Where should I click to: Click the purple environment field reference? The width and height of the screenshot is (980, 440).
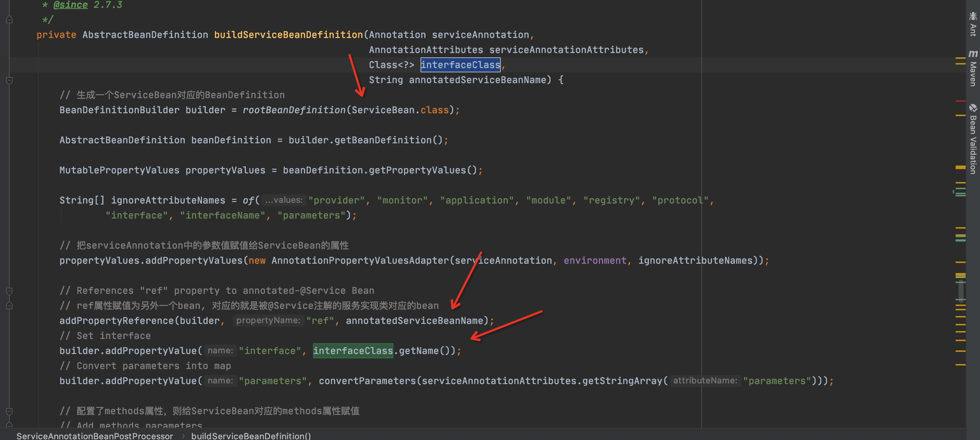pyautogui.click(x=595, y=260)
